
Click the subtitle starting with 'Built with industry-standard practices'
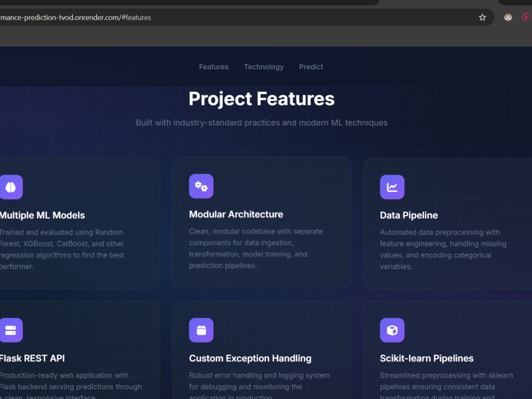[262, 122]
